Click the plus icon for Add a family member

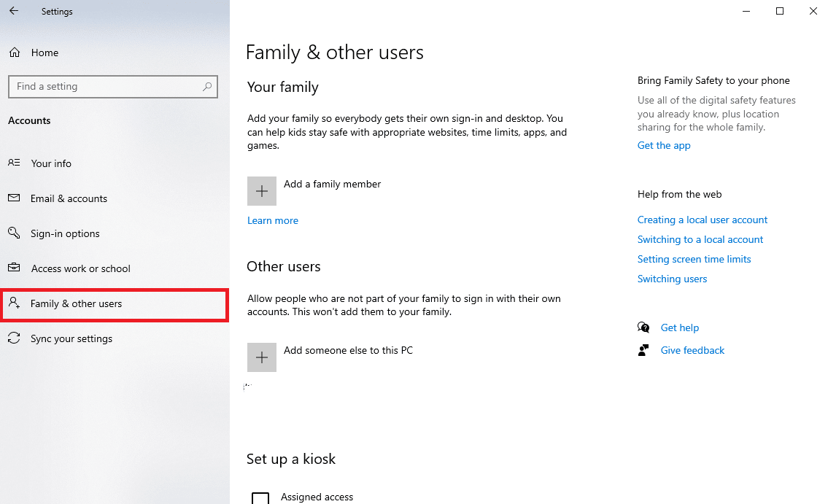262,191
